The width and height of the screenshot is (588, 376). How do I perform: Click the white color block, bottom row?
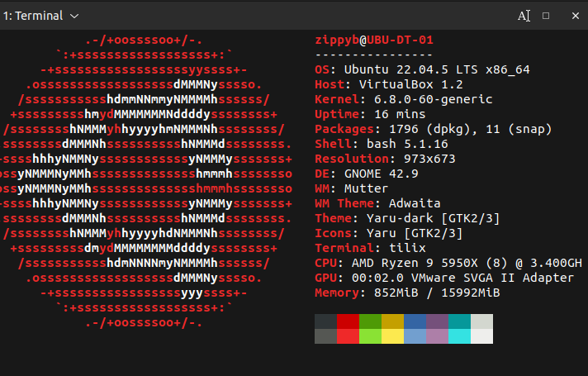tap(481, 336)
